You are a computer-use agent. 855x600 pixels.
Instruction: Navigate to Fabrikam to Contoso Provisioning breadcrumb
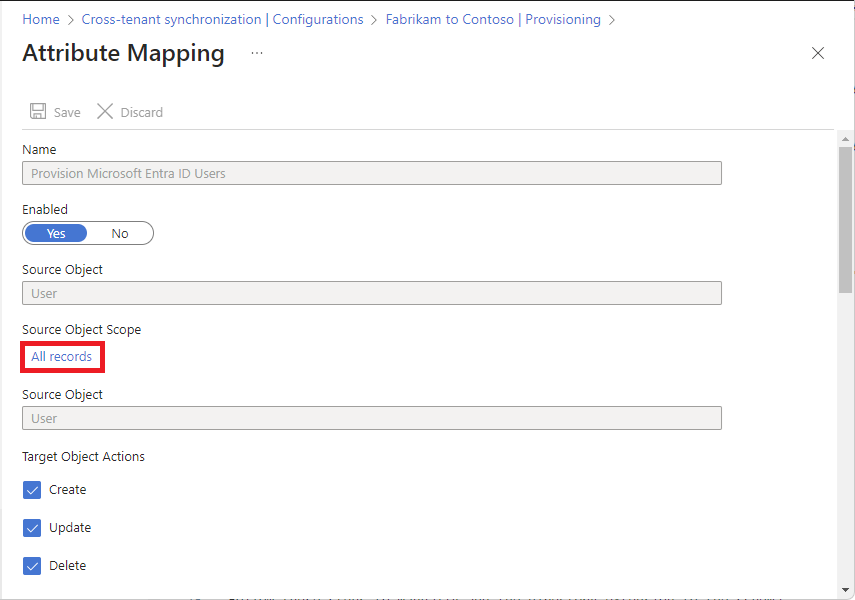(493, 19)
